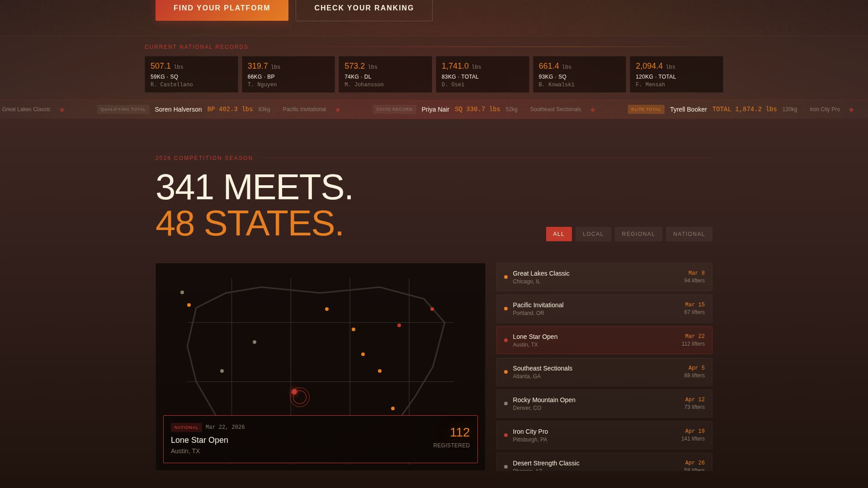Open the 74KG DL record card
Image resolution: width=868 pixels, height=488 pixels.
[x=385, y=75]
